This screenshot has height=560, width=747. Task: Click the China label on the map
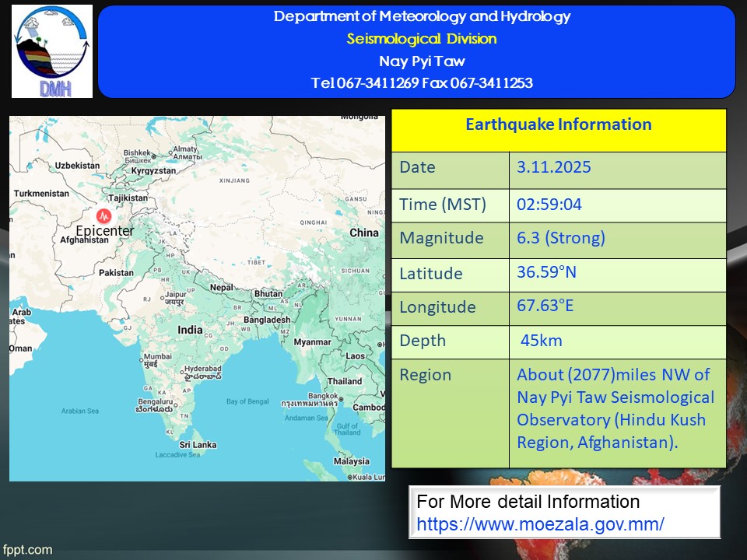[x=363, y=233]
